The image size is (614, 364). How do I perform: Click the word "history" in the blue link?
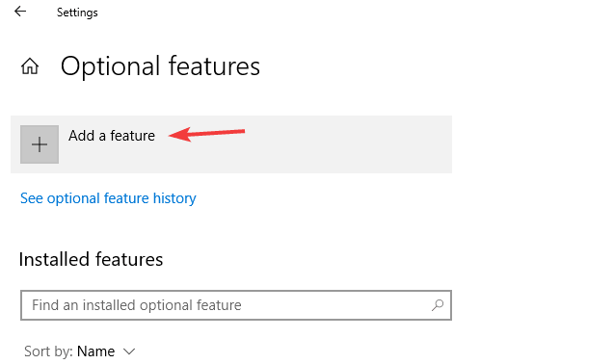click(174, 198)
